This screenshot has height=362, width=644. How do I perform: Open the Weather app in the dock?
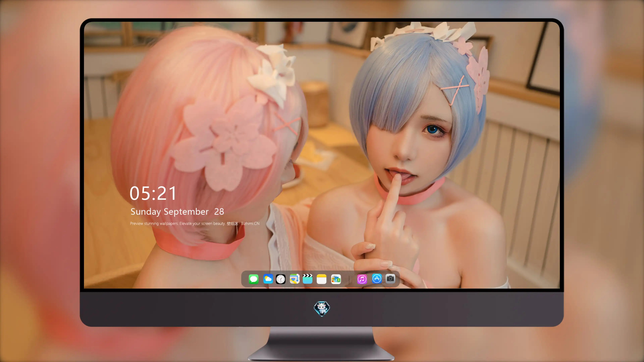[268, 279]
